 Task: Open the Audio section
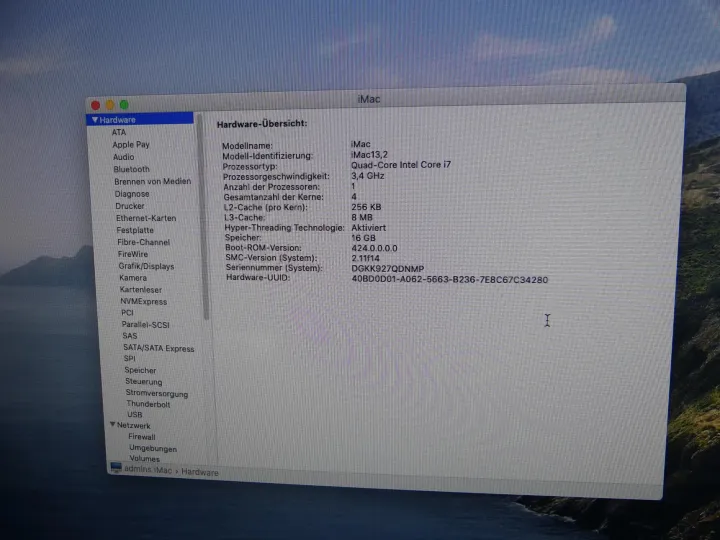[124, 157]
